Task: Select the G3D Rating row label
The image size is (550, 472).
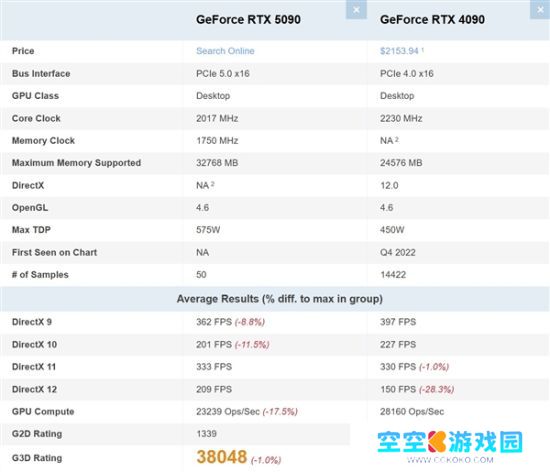Action: [x=37, y=458]
